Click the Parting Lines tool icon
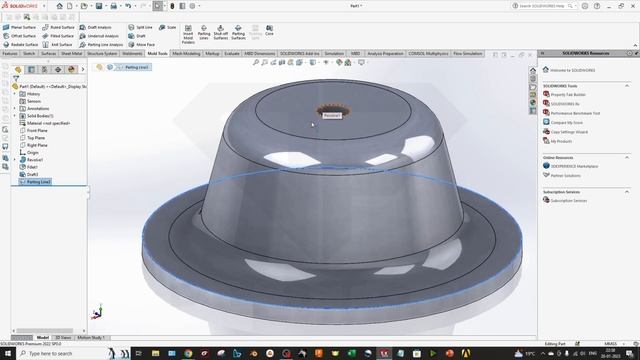Viewport: 640px width, 360px height. click(204, 33)
